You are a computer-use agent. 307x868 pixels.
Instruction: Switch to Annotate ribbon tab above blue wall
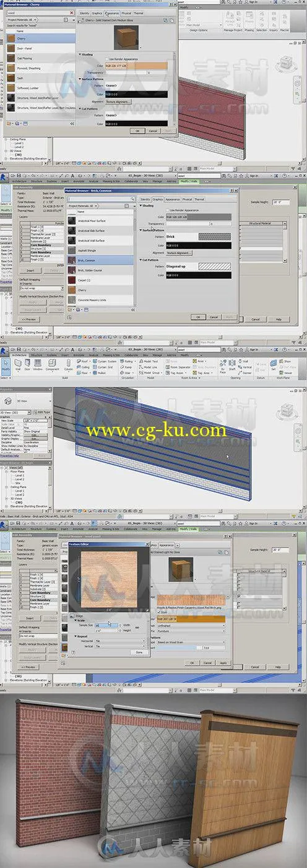[79, 355]
